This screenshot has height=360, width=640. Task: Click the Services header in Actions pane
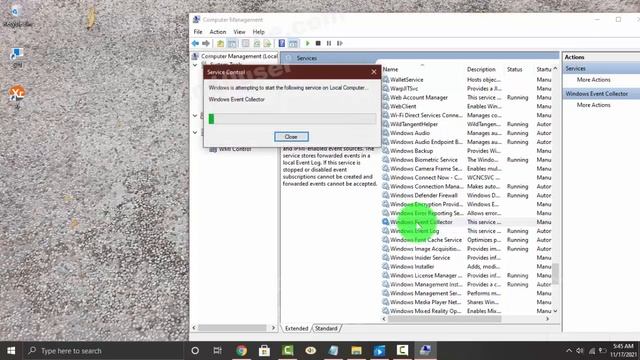(602, 69)
